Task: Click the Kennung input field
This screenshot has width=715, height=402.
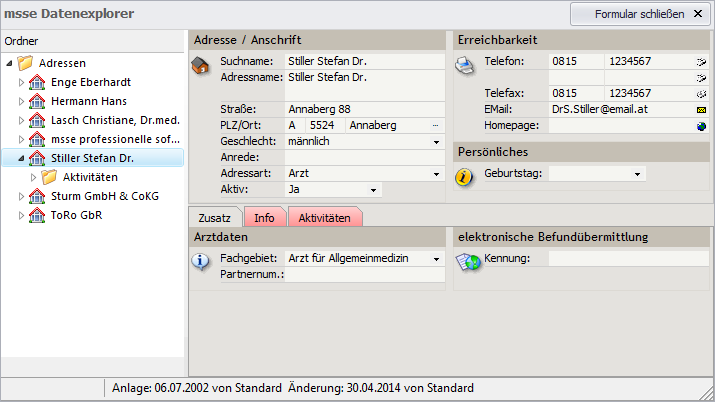Action: point(629,258)
